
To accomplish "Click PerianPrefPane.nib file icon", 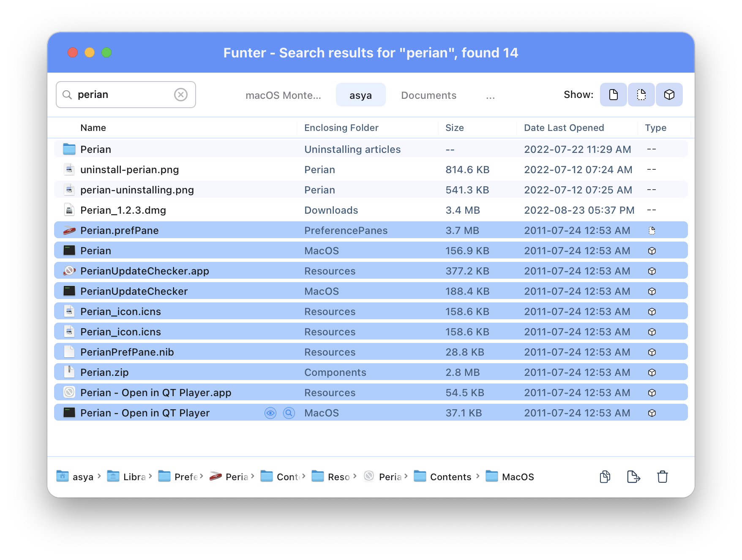I will (x=69, y=352).
